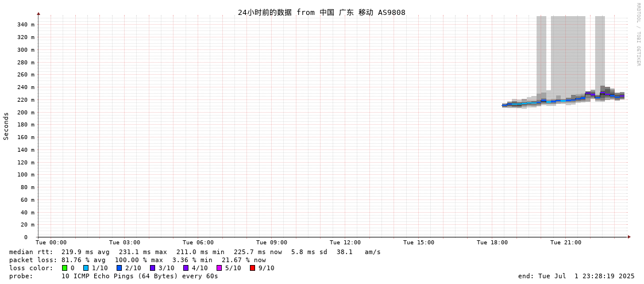Click the Tue 06:00 time label
644x284 pixels.
coord(198,243)
